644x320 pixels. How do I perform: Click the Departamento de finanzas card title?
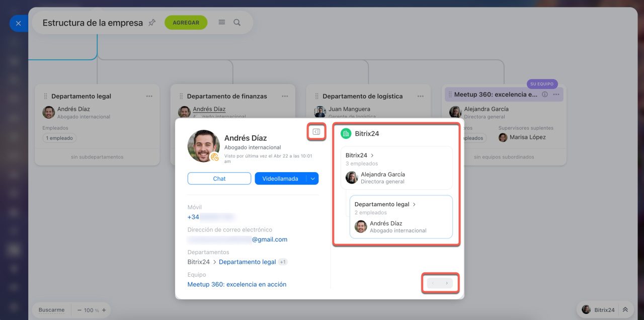[x=227, y=96]
